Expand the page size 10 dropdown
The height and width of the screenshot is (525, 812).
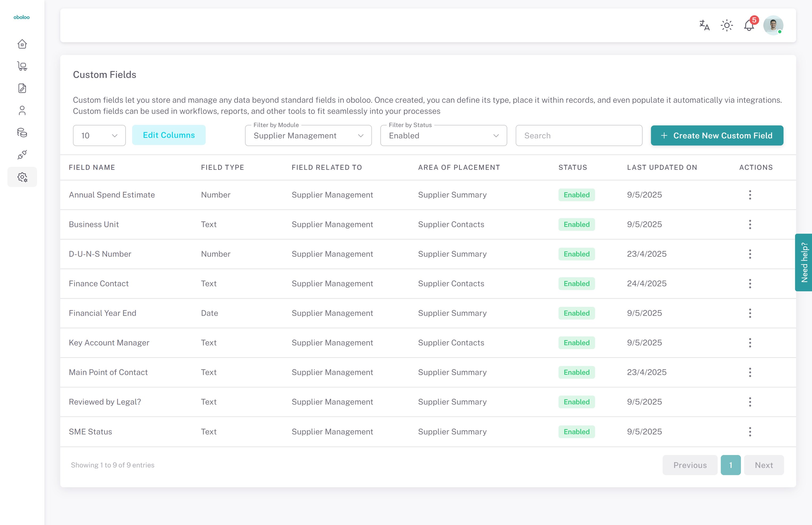(99, 136)
